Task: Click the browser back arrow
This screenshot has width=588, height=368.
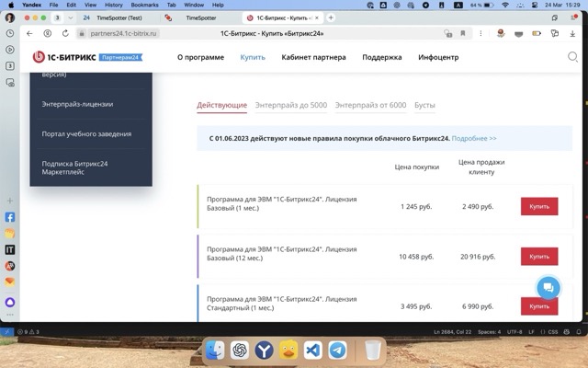Action: [x=31, y=33]
